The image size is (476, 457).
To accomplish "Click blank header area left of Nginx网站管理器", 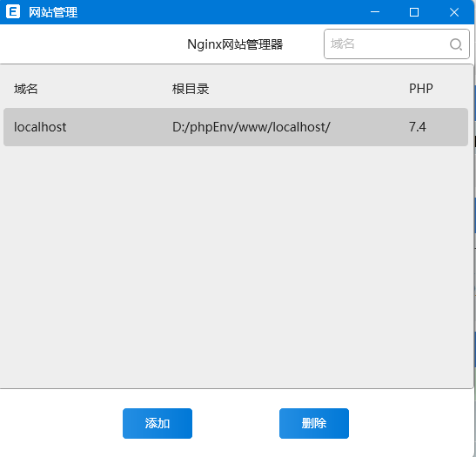I will click(91, 44).
